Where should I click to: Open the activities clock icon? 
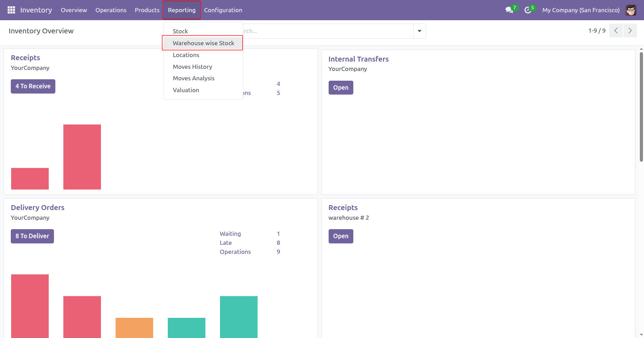(528, 10)
